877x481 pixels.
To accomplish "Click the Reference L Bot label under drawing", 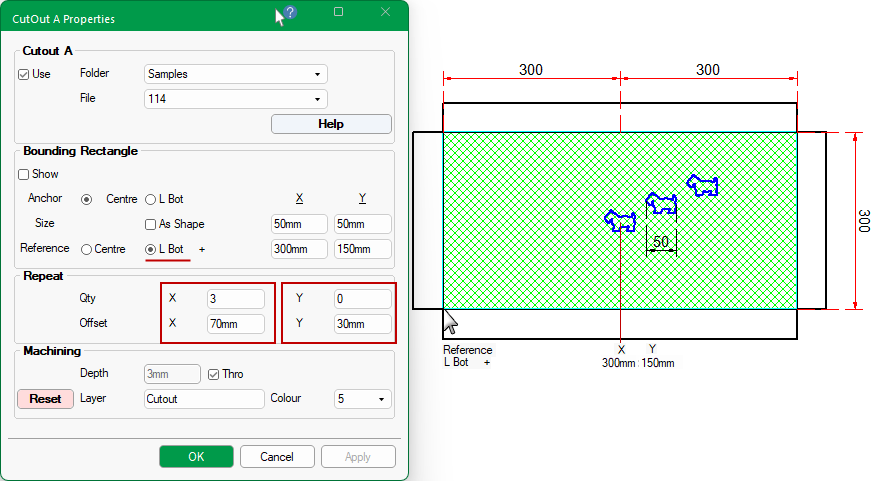I will pos(468,356).
